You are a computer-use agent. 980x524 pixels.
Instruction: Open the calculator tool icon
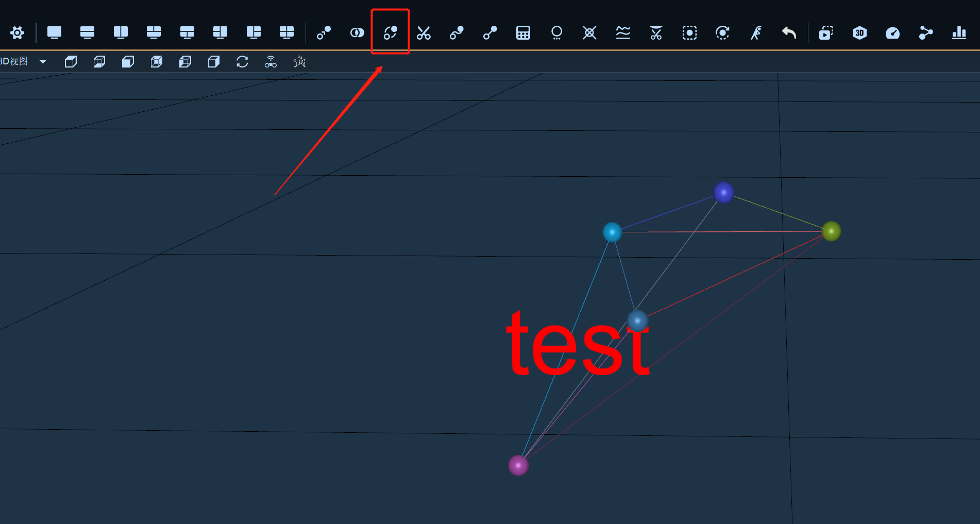[523, 33]
